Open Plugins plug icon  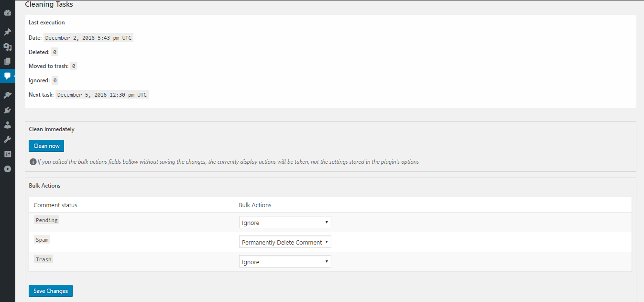[x=7, y=110]
